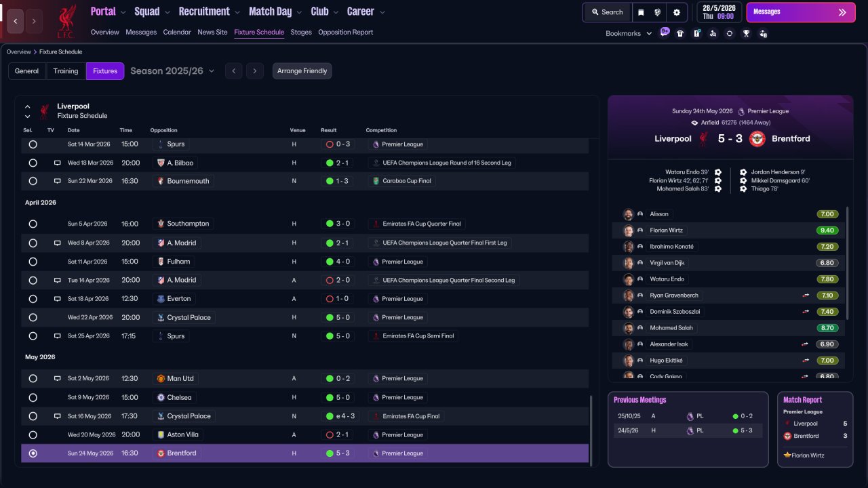Click the tactics board bookmark icon

[x=696, y=33]
